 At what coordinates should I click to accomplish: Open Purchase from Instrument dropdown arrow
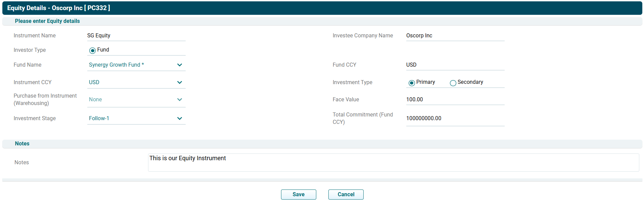click(180, 100)
